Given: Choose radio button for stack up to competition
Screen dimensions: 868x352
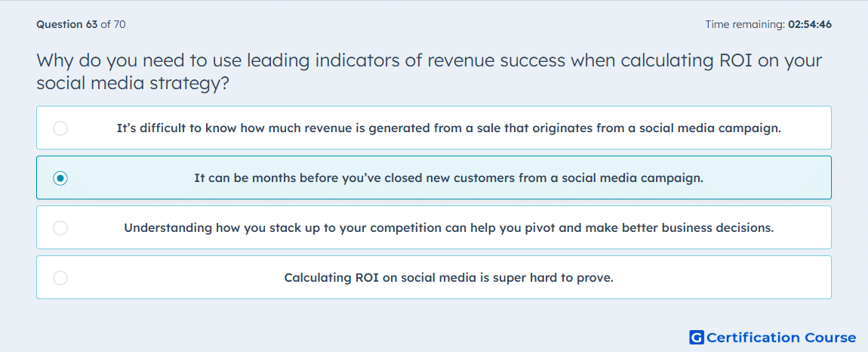Looking at the screenshot, I should (x=60, y=228).
